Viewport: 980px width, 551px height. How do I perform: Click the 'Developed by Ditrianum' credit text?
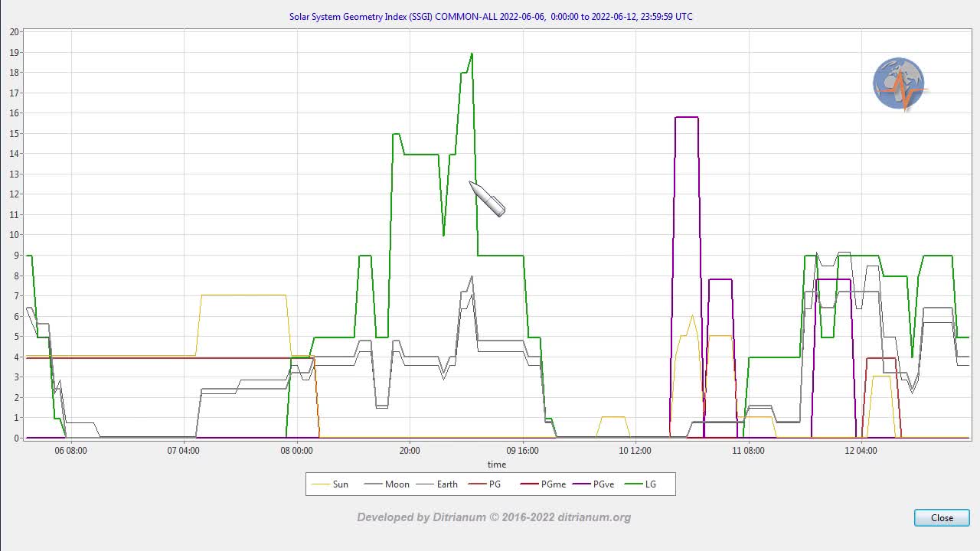[x=494, y=517]
